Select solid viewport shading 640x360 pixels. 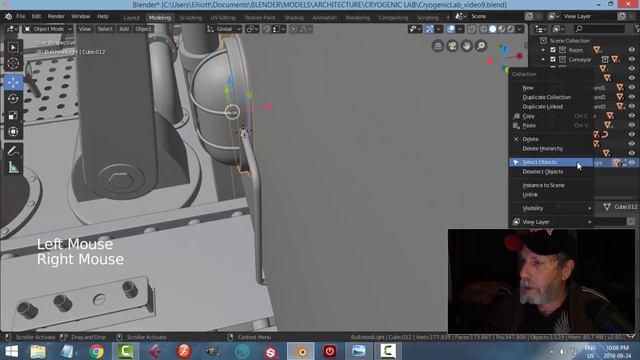pyautogui.click(x=493, y=29)
